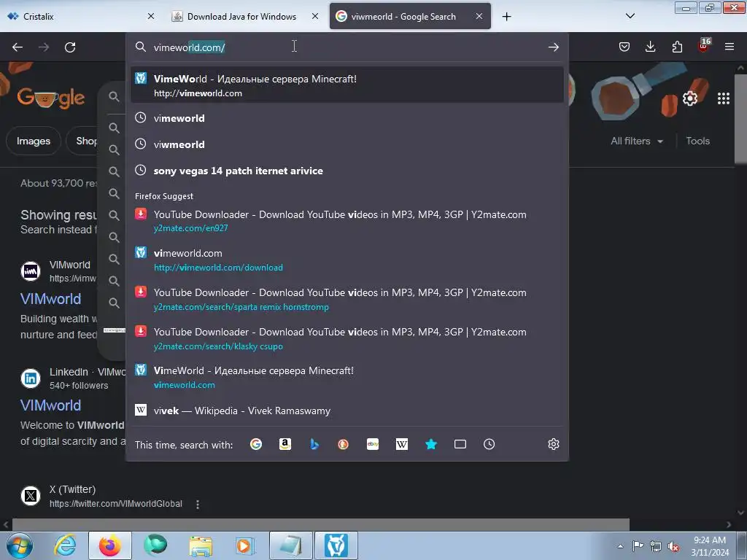Switch to Download Java for Windows tab
The height and width of the screenshot is (560, 747).
coord(245,16)
